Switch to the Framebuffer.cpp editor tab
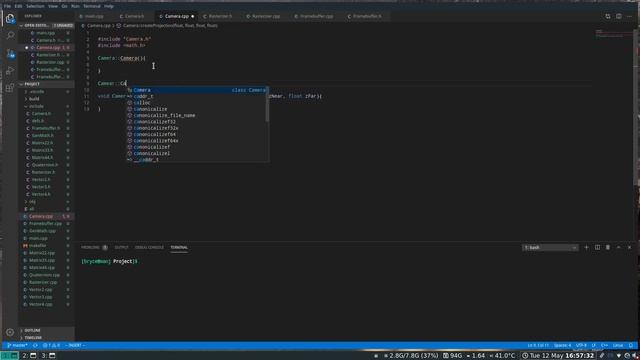Screen dimensions: 640x360 click(x=317, y=16)
